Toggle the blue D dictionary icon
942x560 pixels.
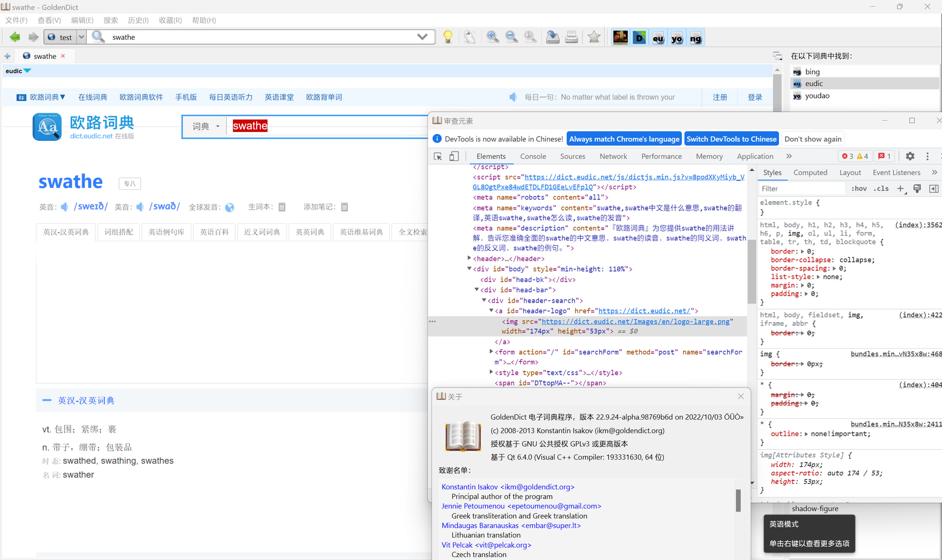pos(639,37)
